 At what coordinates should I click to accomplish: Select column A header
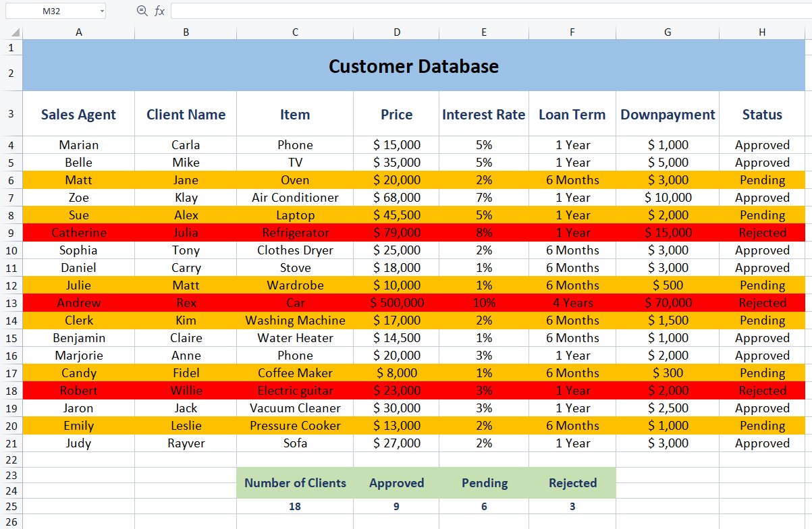[x=79, y=32]
